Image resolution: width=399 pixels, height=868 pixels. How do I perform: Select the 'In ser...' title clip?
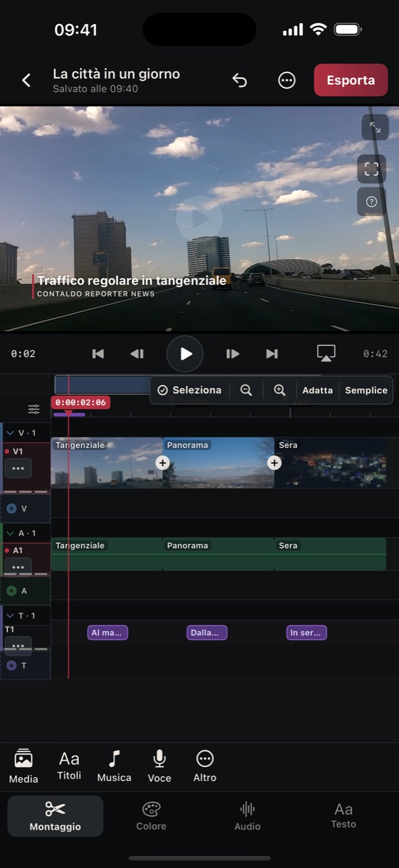coord(306,632)
